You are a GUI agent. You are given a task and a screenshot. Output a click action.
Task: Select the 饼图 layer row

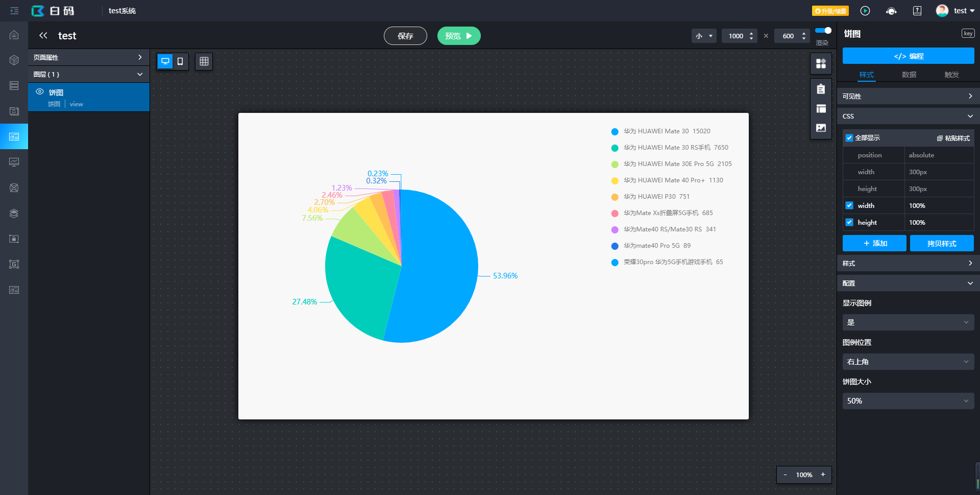click(x=89, y=97)
